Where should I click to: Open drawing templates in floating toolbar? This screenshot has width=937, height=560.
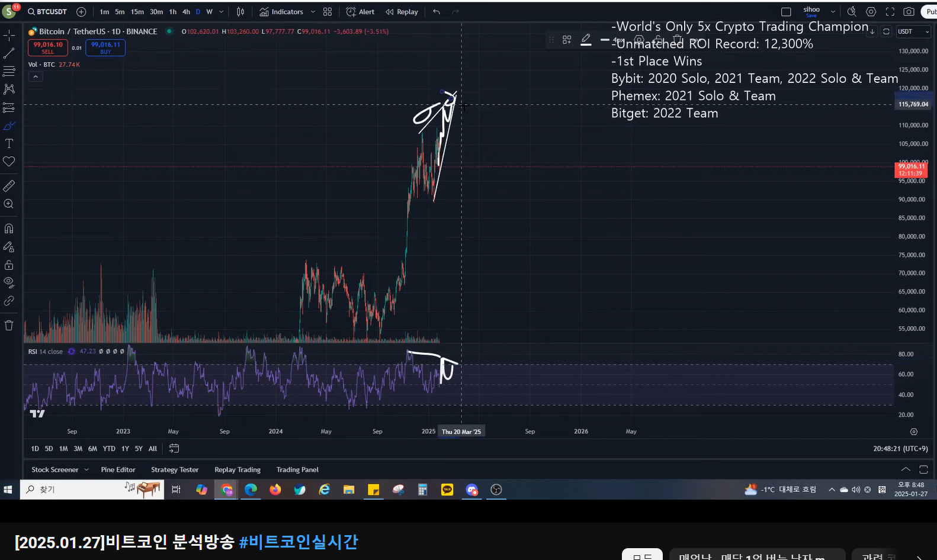tap(567, 40)
